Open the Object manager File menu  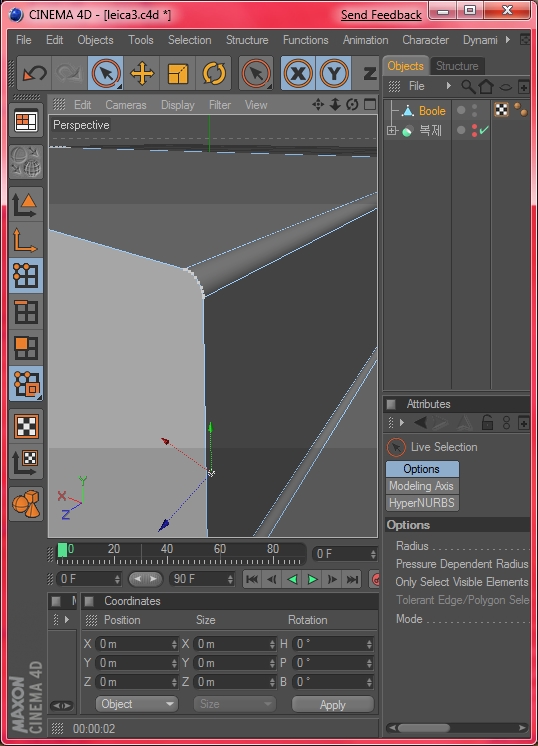coord(416,86)
